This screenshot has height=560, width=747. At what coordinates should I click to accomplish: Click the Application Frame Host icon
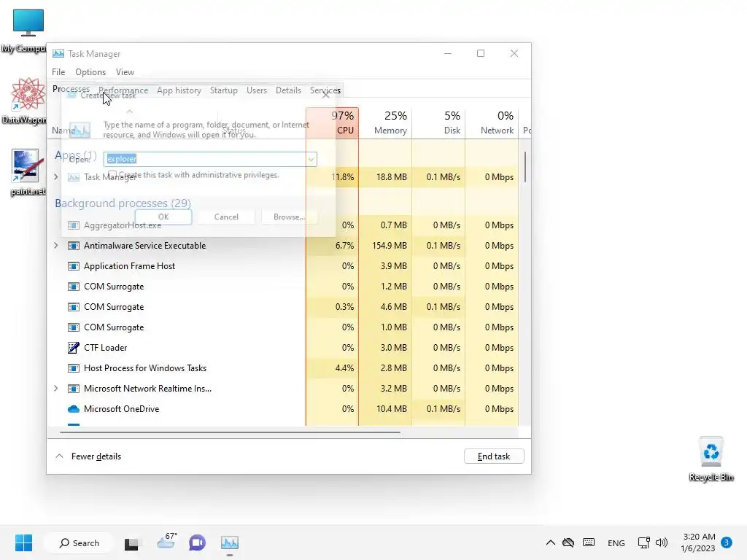click(x=74, y=266)
